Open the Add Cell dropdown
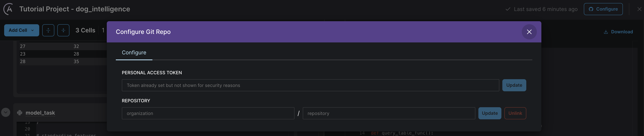Image resolution: width=644 pixels, height=136 pixels. pyautogui.click(x=22, y=30)
